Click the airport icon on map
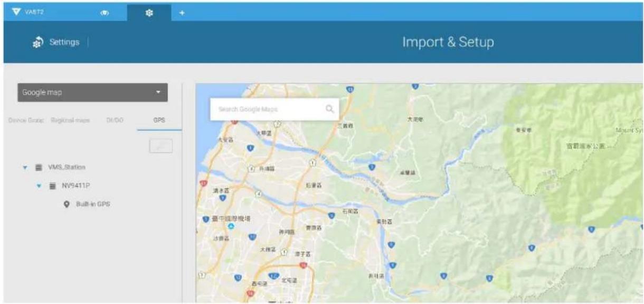Screen dimensions: 644x304 coord(230,226)
